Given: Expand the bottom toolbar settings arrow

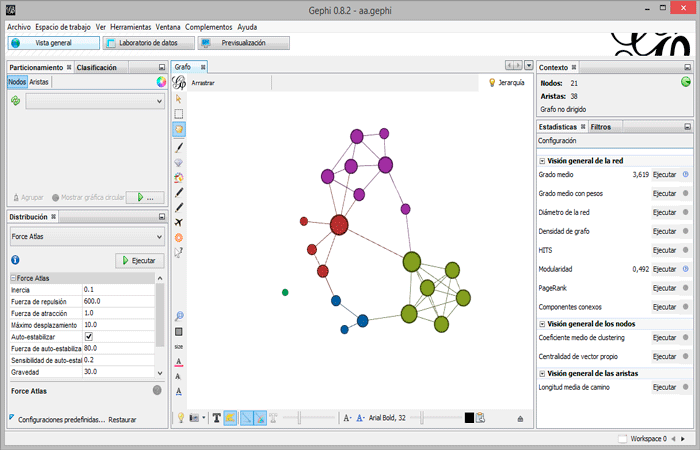Looking at the screenshot, I should (520, 419).
